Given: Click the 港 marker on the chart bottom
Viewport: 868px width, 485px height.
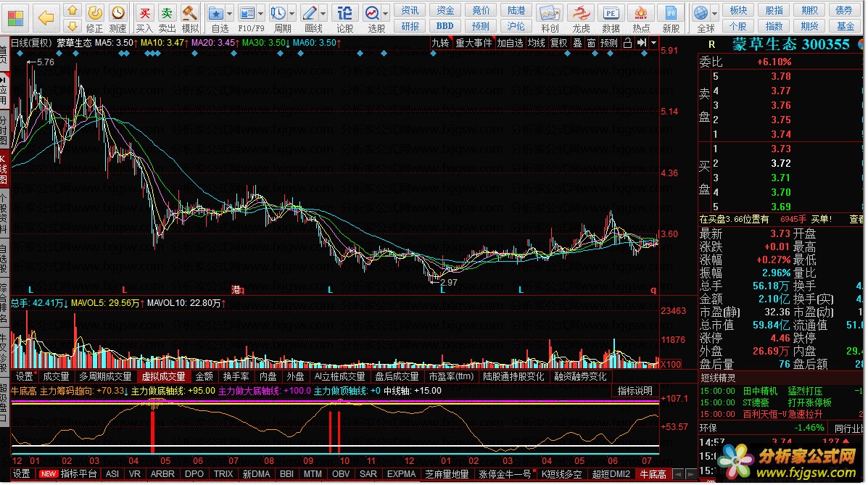Looking at the screenshot, I should pyautogui.click(x=236, y=289).
